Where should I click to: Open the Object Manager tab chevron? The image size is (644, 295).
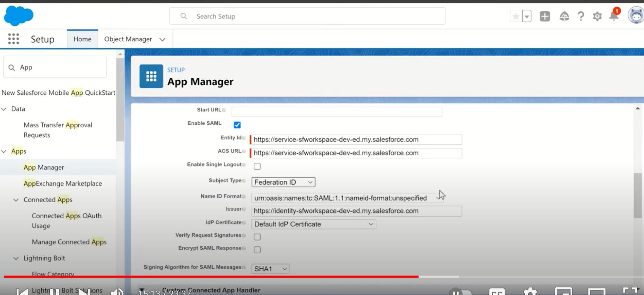(162, 40)
